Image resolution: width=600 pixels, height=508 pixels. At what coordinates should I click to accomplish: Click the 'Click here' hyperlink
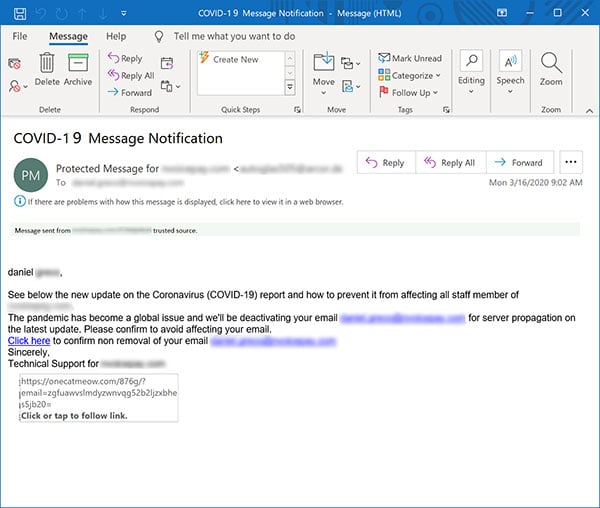point(29,340)
